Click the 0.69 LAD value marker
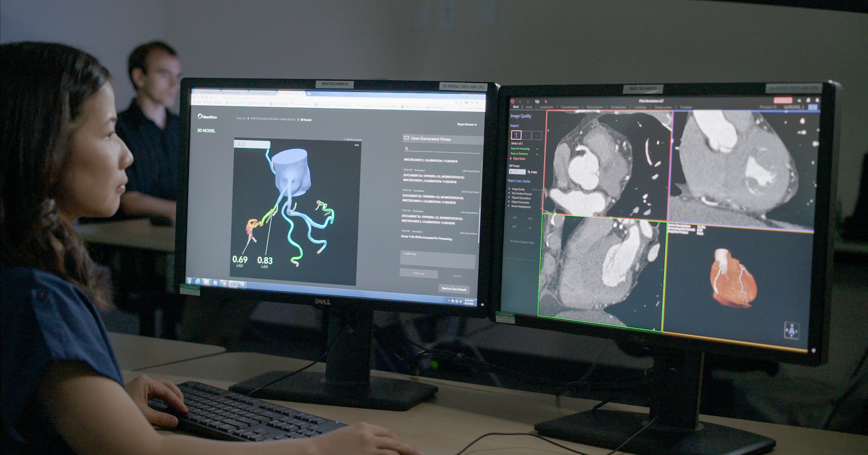868x455 pixels. [240, 262]
